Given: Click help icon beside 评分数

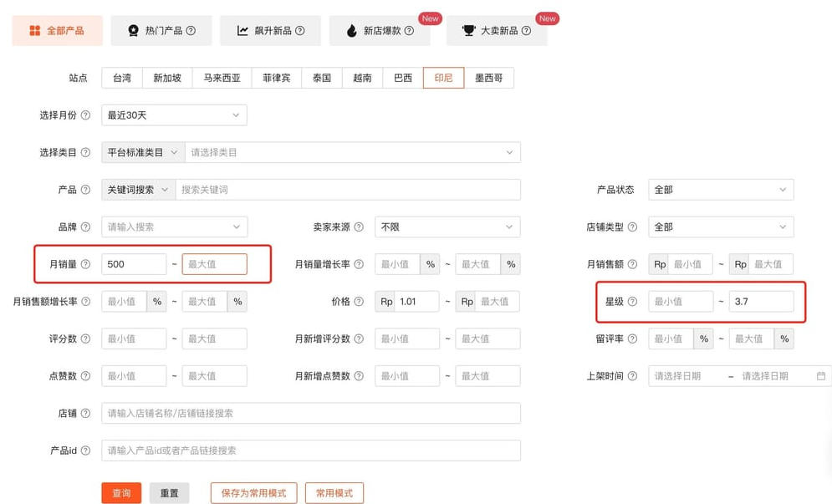Looking at the screenshot, I should point(85,339).
